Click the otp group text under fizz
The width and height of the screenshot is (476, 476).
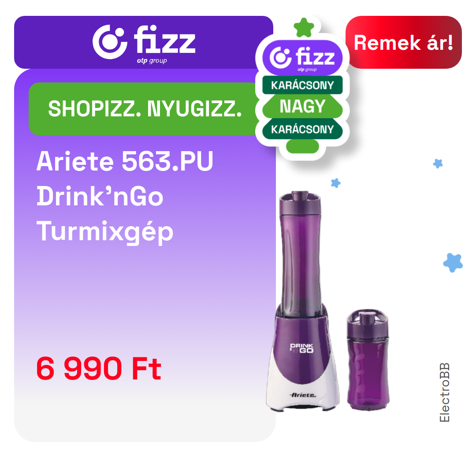coord(152,61)
